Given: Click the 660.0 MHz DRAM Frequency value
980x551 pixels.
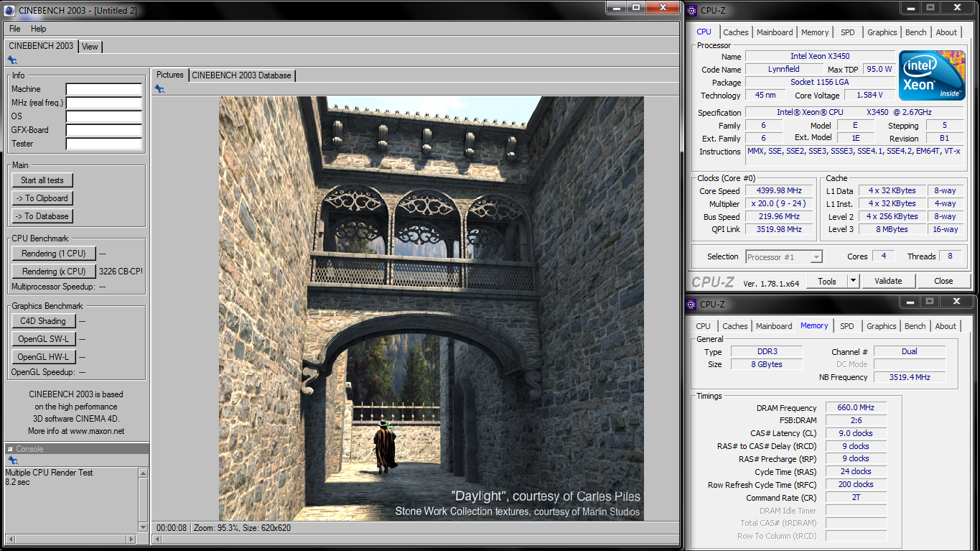Looking at the screenshot, I should tap(856, 407).
